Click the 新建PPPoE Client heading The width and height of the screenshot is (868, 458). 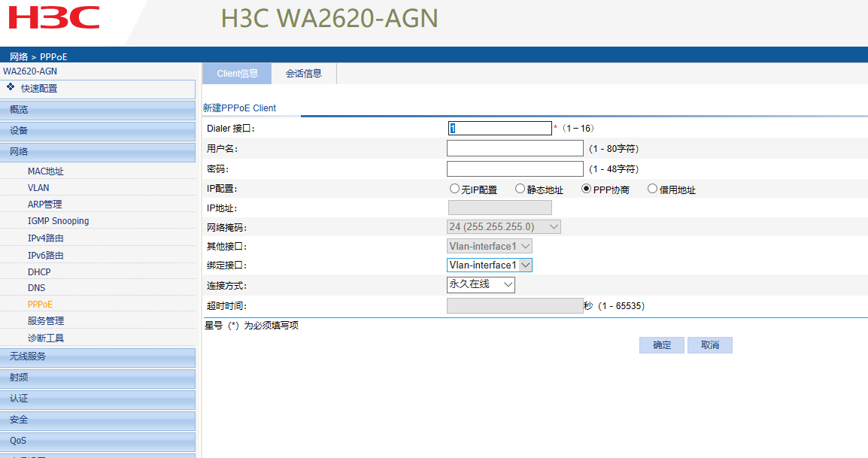239,108
